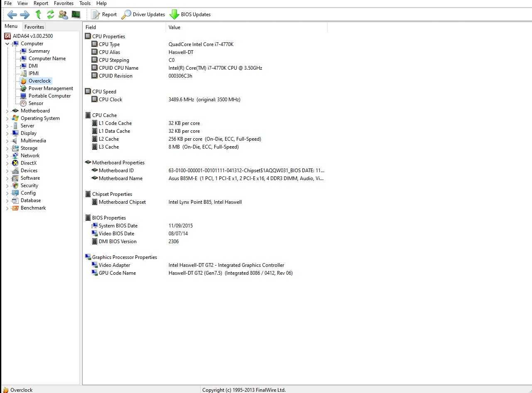532x393 pixels.
Task: Click the green Up arrow toolbar icon
Action: [38, 15]
